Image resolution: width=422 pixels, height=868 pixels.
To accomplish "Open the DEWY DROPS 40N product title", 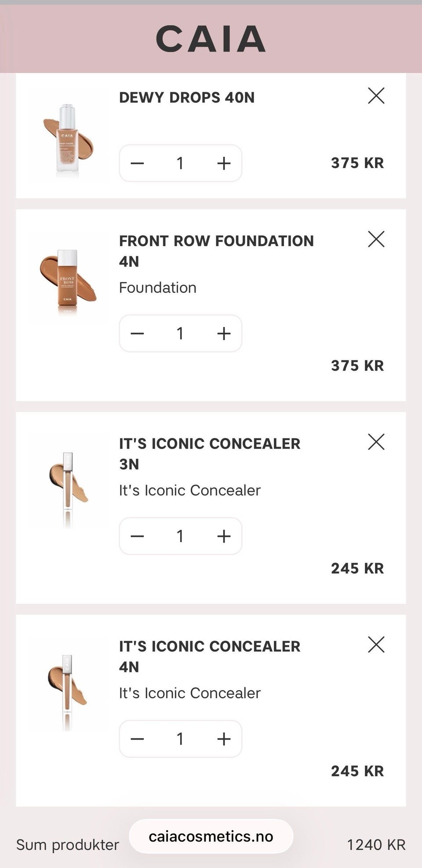I will (x=187, y=97).
